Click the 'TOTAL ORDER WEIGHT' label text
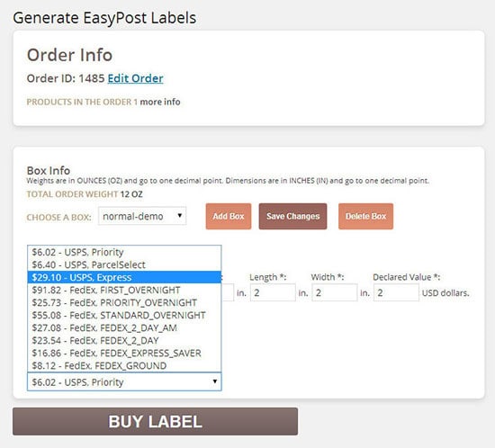The width and height of the screenshot is (495, 448). click(x=72, y=194)
